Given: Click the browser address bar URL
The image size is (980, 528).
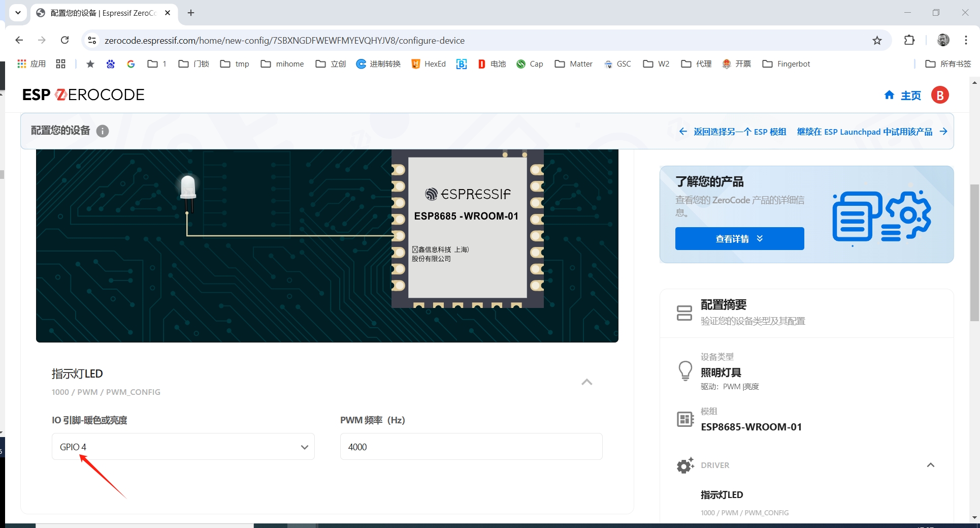Looking at the screenshot, I should (284, 40).
